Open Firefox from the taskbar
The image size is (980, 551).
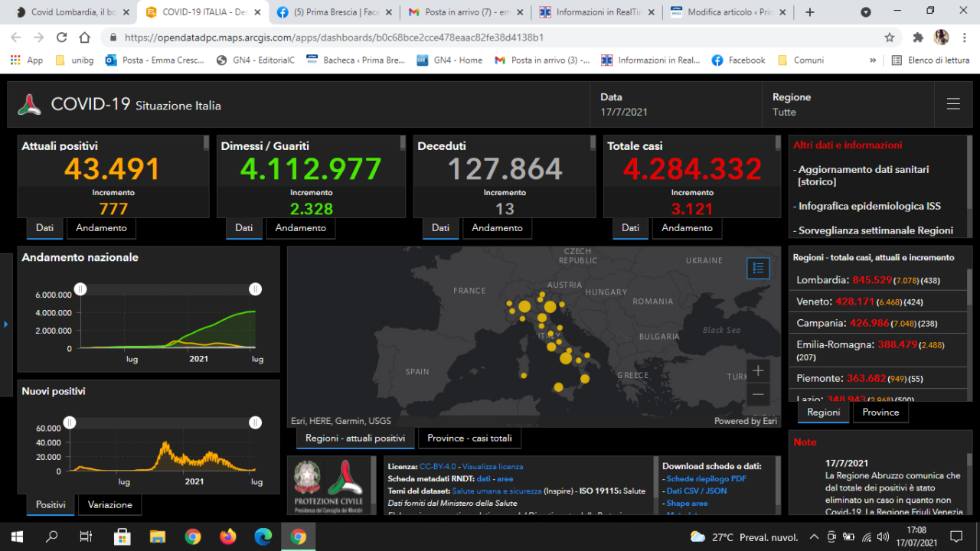tap(227, 536)
